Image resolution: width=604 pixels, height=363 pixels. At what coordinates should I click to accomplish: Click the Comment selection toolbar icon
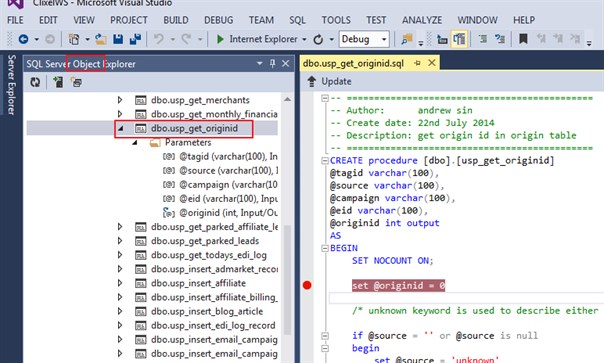tap(483, 39)
